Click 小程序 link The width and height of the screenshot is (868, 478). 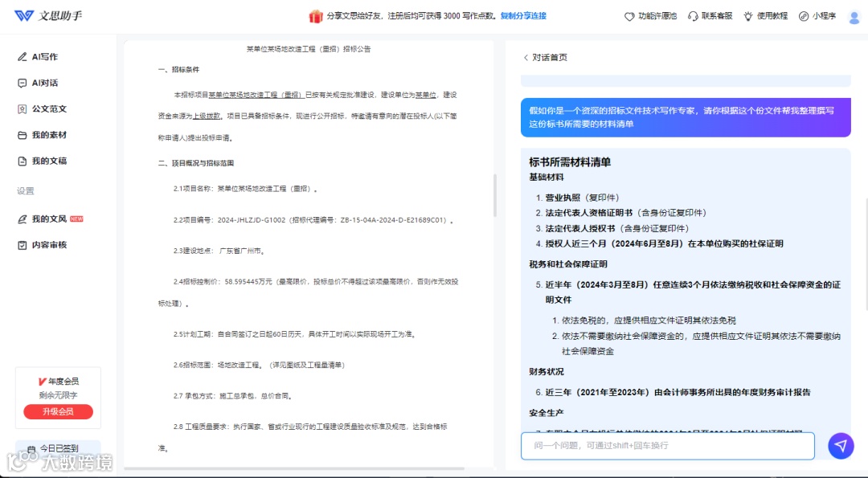pyautogui.click(x=825, y=16)
